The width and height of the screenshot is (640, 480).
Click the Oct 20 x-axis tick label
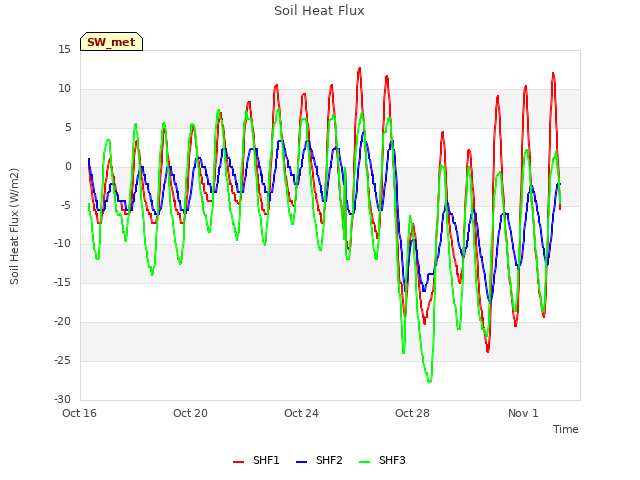(x=190, y=413)
